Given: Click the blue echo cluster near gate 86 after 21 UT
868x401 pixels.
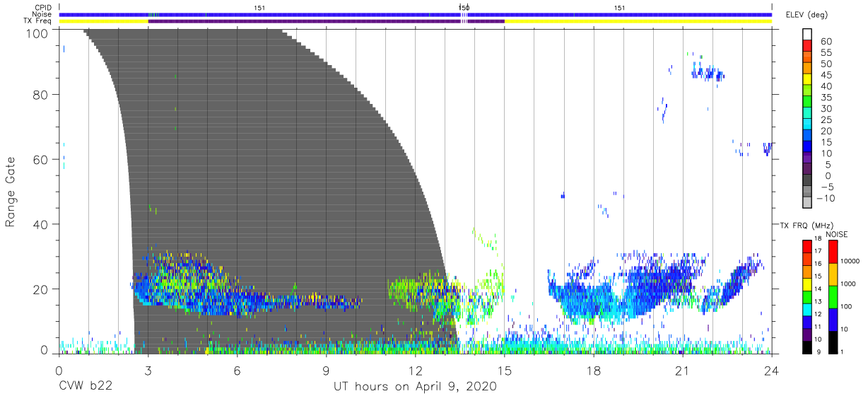Looking at the screenshot, I should pos(708,73).
